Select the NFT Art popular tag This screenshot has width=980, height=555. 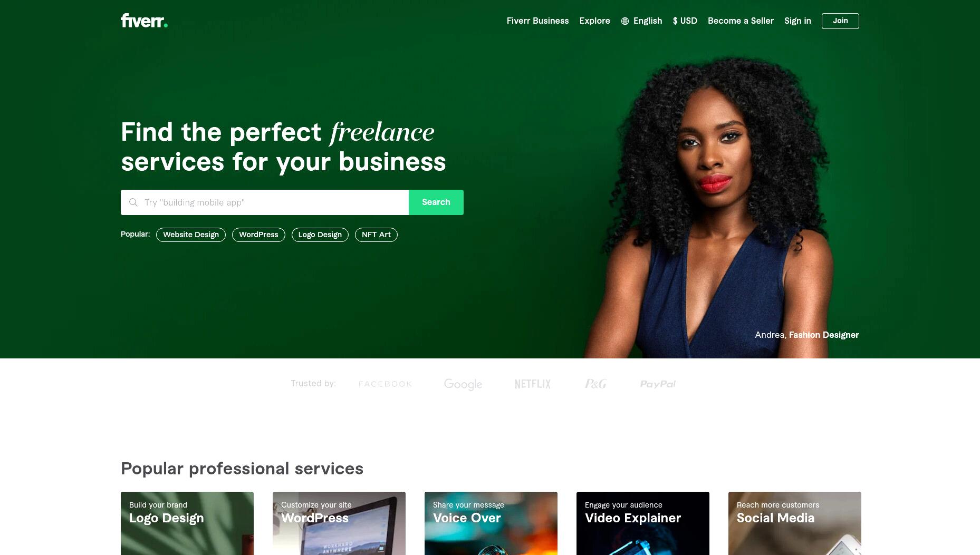(x=376, y=235)
